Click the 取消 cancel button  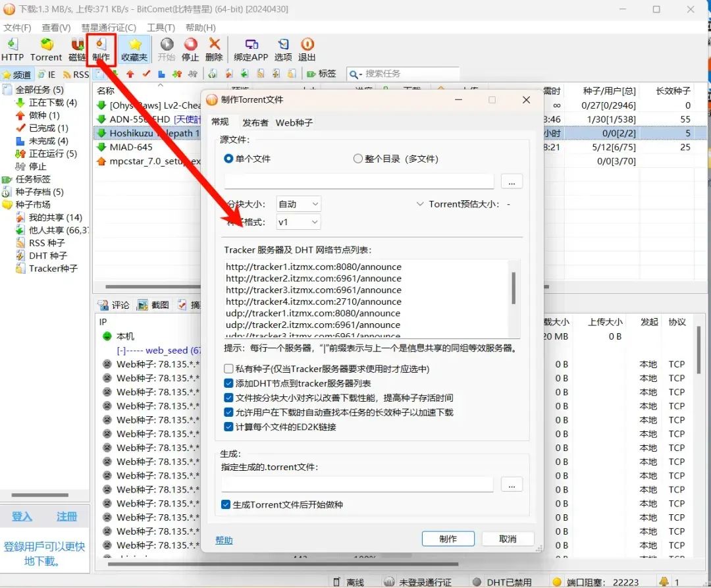[508, 539]
